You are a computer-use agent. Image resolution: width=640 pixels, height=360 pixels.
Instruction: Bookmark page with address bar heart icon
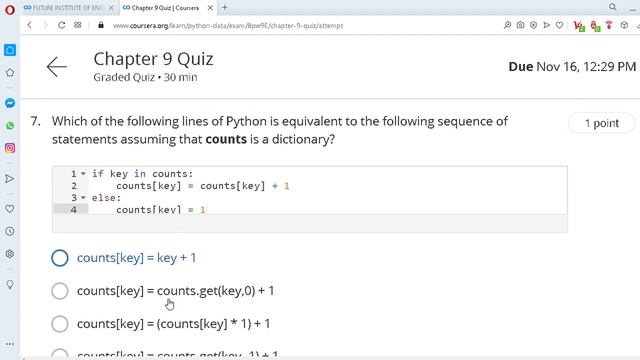tap(560, 25)
